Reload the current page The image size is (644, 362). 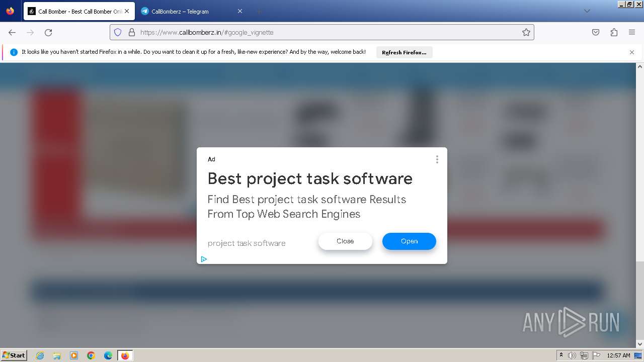pos(48,32)
